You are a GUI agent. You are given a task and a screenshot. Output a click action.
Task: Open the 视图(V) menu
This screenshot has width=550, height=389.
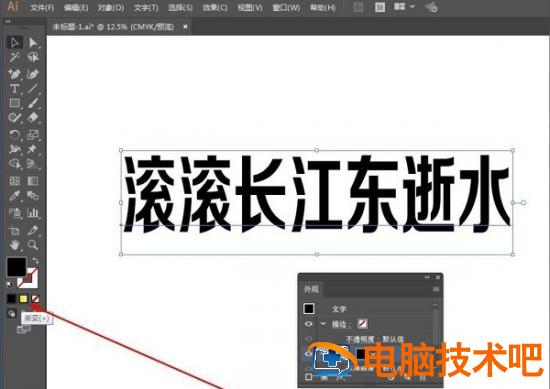point(250,8)
